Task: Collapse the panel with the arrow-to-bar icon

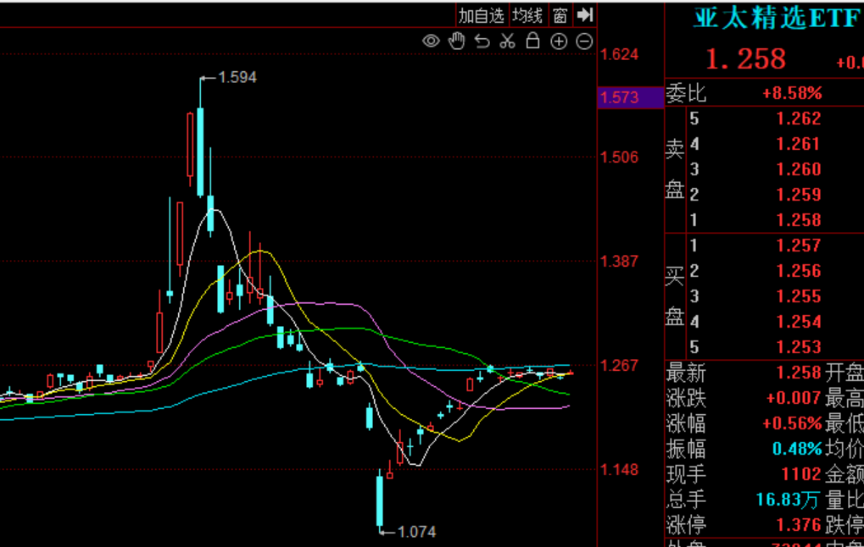Action: 586,15
